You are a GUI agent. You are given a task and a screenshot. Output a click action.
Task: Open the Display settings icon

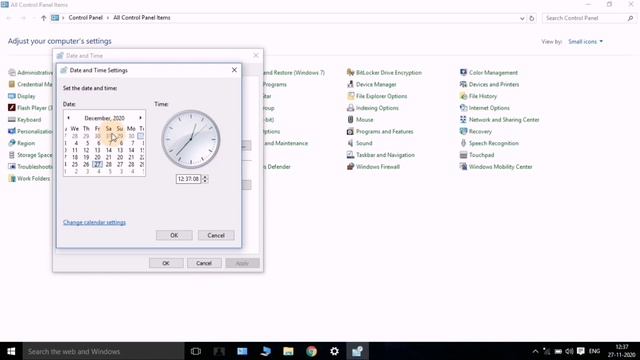coord(12,96)
